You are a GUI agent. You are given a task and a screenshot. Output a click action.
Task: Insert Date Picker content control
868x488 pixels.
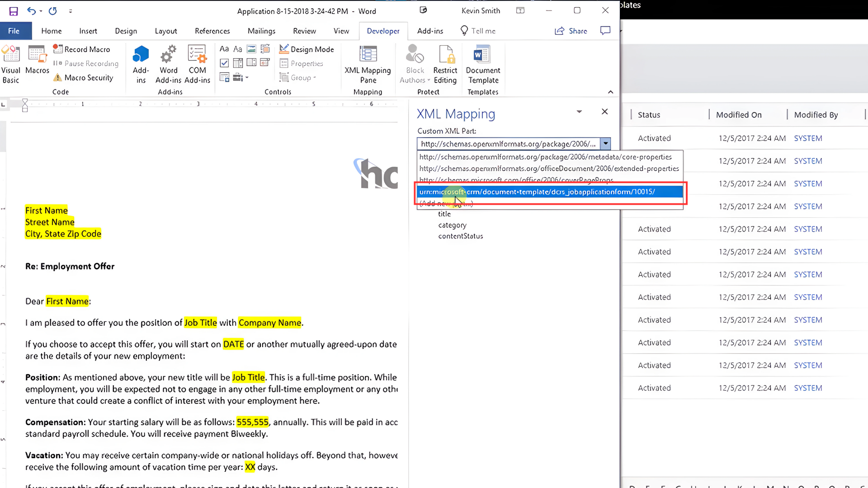coord(265,63)
